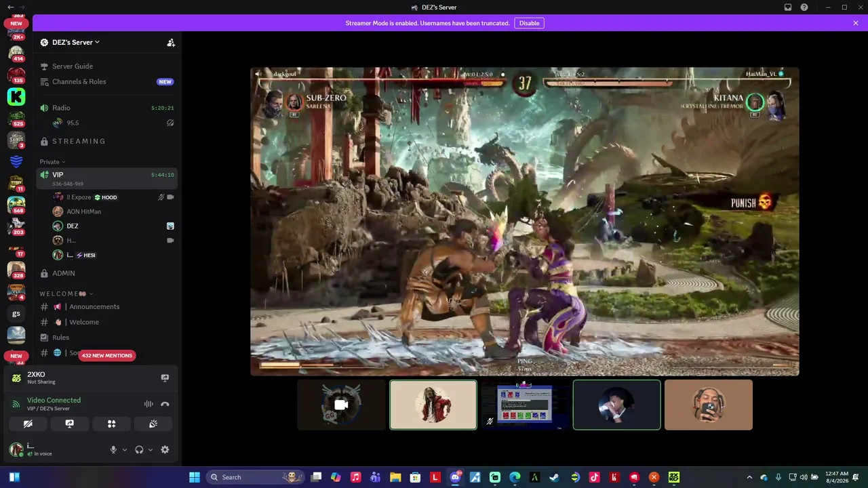Go back with the title bar arrow

[10, 7]
